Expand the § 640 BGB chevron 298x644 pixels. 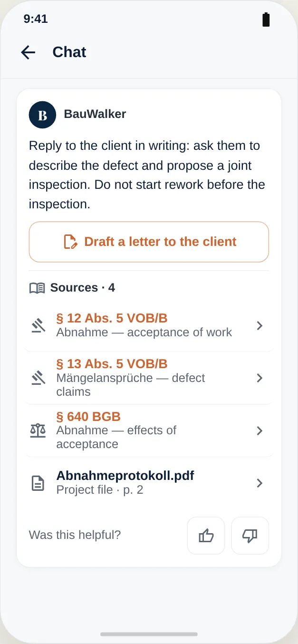click(260, 431)
